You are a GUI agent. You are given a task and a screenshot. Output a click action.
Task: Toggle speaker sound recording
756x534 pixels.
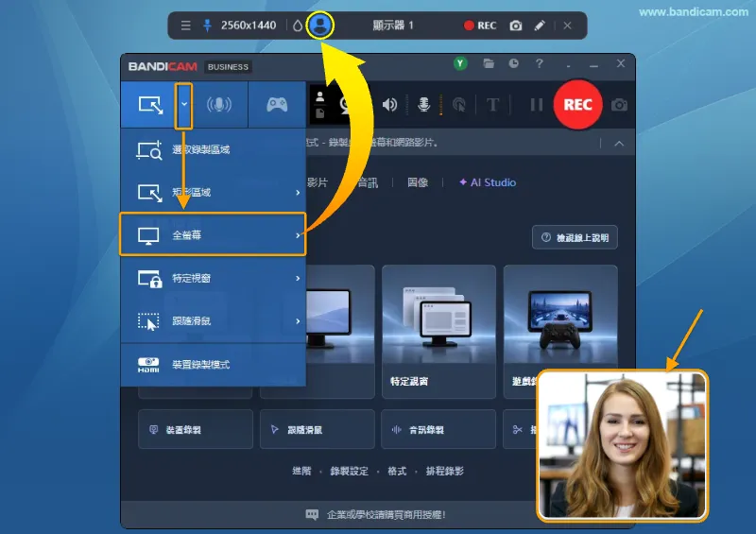[389, 105]
